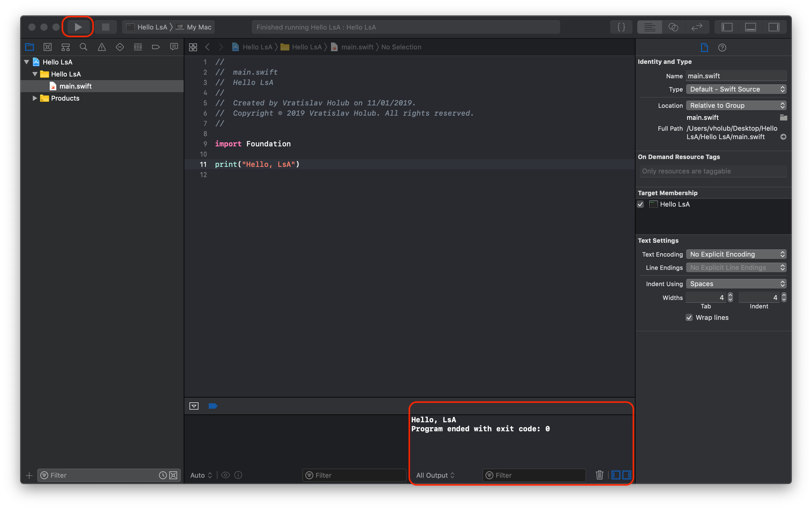Open the Test navigator diamond icon
This screenshot has width=812, height=509.
click(120, 47)
